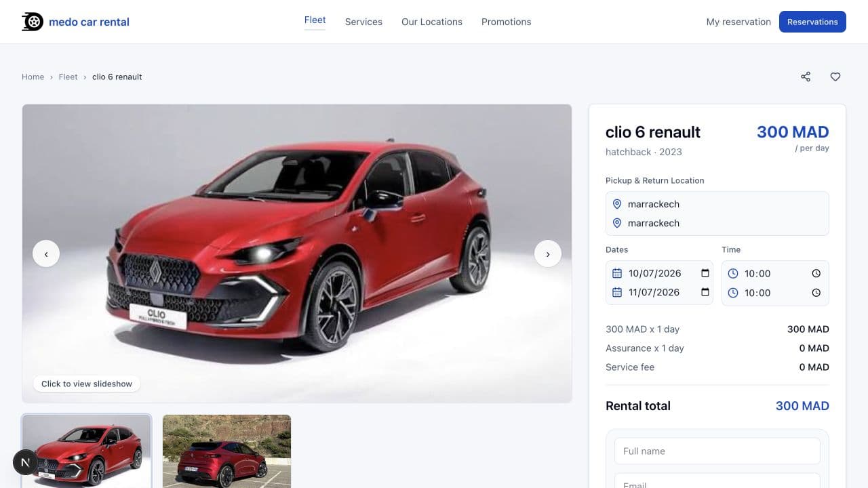Open Our Locations page
Image resolution: width=868 pixels, height=488 pixels.
pyautogui.click(x=432, y=22)
